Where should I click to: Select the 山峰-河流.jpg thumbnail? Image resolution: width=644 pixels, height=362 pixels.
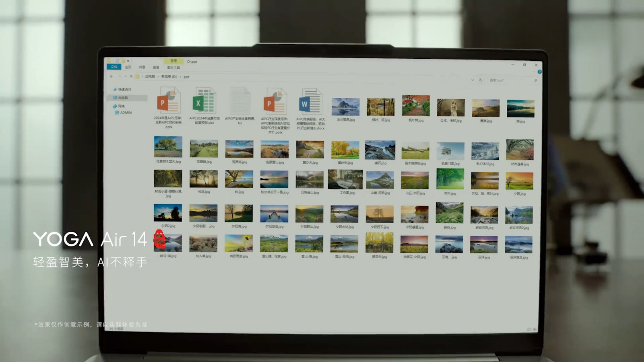coord(380,180)
